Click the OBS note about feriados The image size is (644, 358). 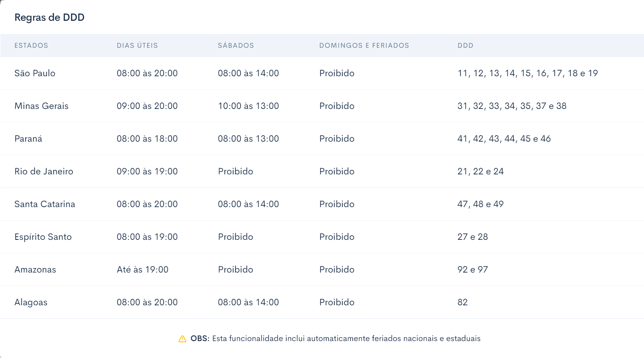click(x=336, y=338)
